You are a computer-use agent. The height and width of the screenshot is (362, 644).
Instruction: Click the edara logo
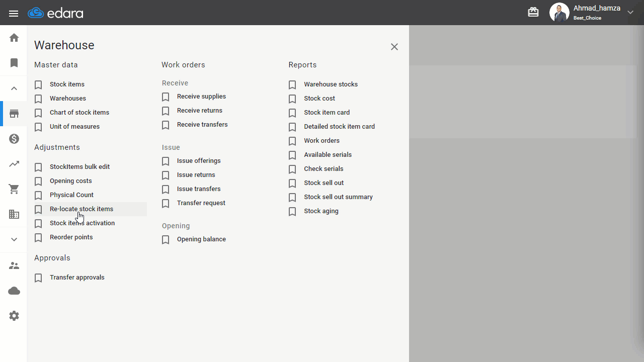point(55,13)
